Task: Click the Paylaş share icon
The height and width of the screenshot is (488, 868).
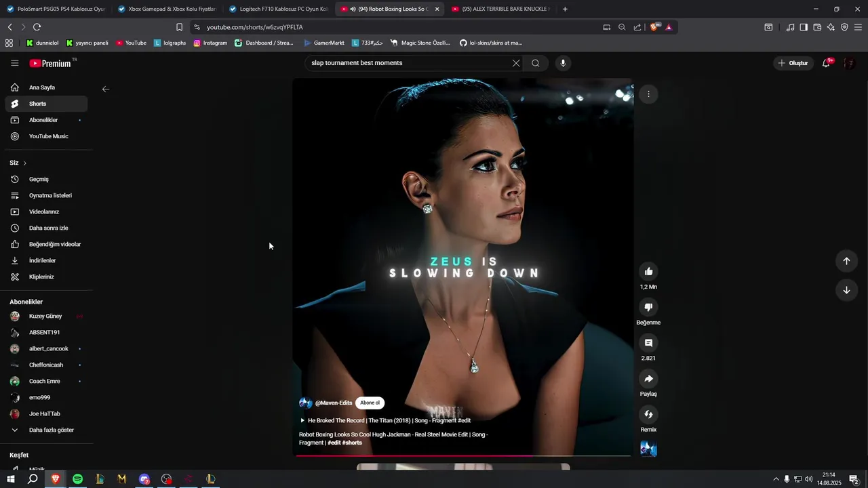Action: pos(648,379)
